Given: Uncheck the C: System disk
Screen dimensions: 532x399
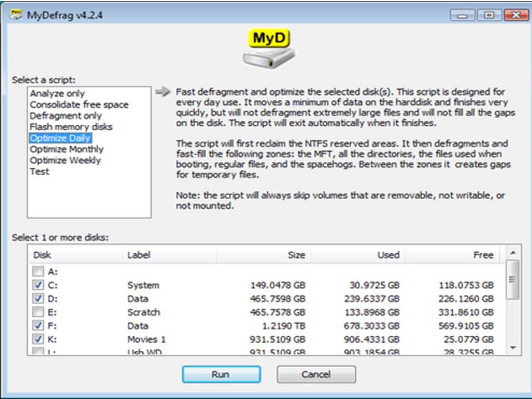Looking at the screenshot, I should pos(38,285).
